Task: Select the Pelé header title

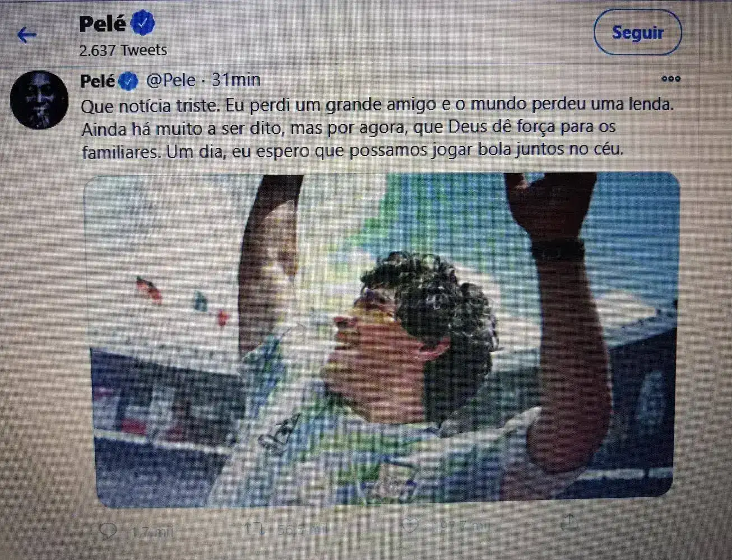Action: (103, 24)
